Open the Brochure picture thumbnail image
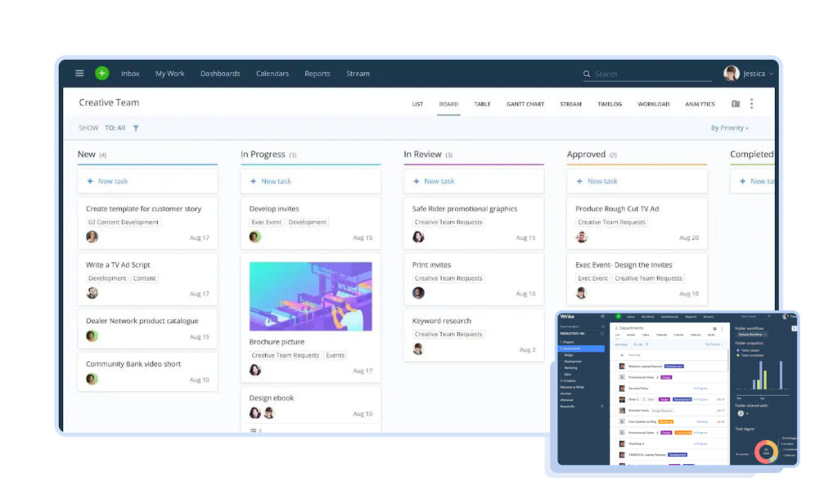 pos(310,296)
